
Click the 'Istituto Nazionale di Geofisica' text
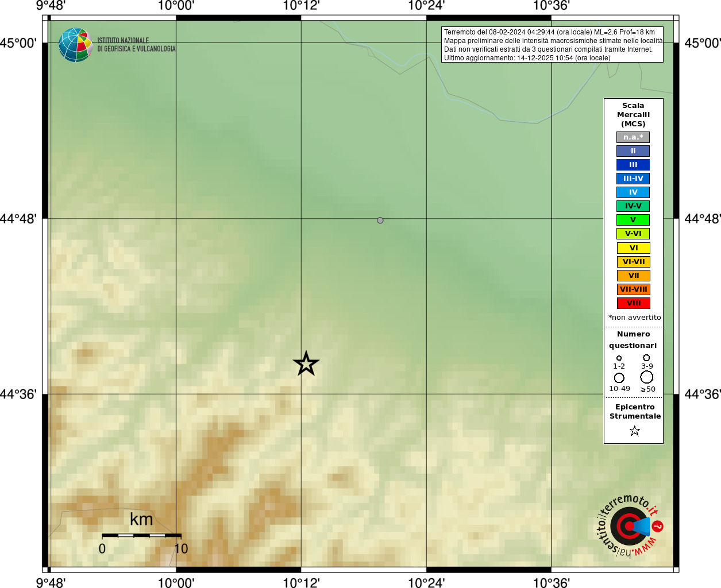136,45
